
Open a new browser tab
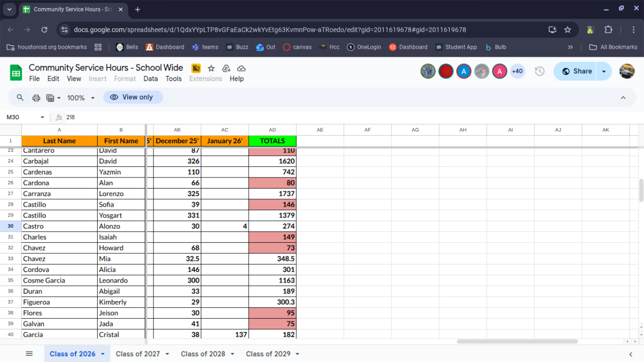pos(138,10)
